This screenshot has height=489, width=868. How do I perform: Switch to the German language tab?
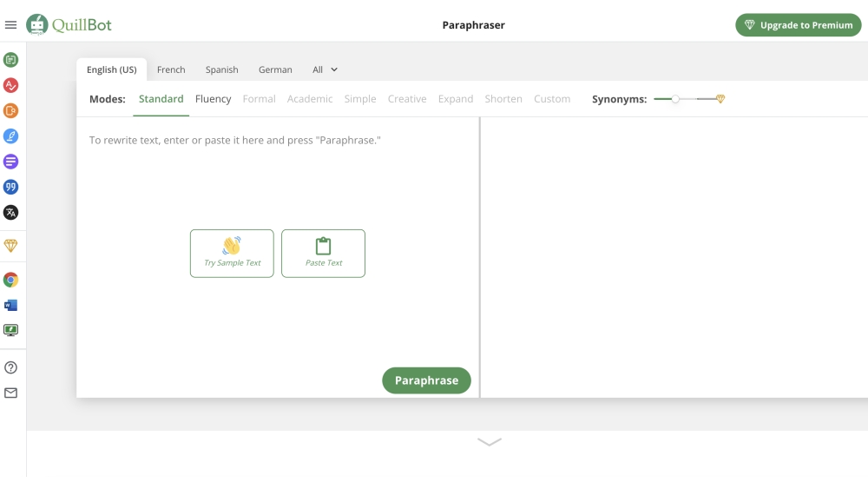pos(275,69)
